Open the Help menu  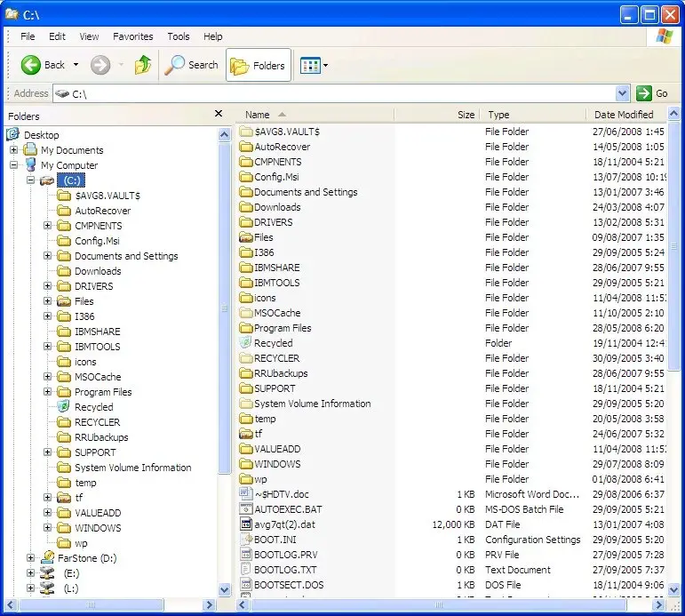(212, 36)
